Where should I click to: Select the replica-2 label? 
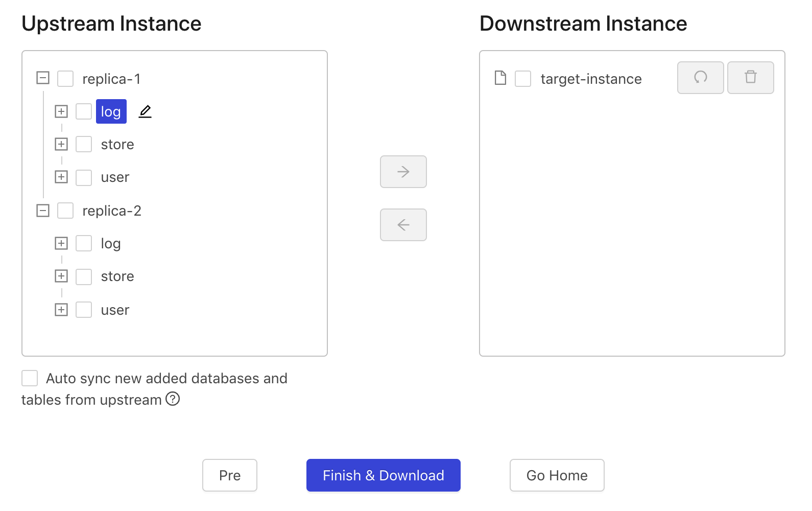coord(112,211)
